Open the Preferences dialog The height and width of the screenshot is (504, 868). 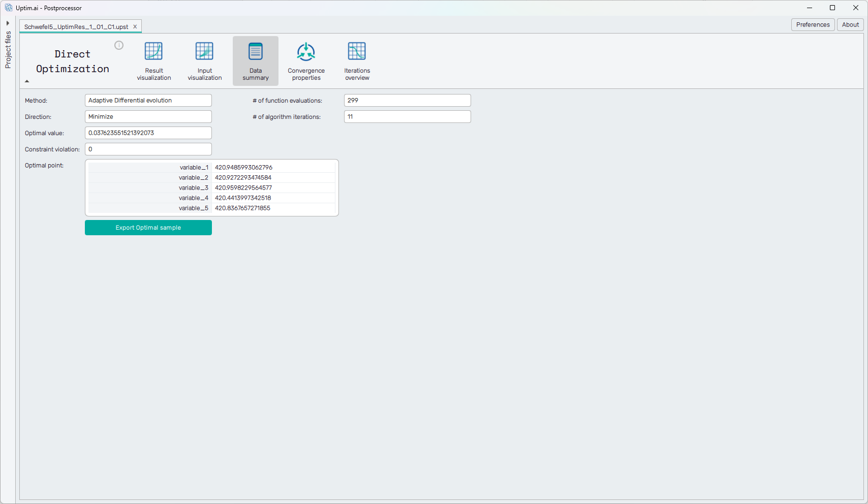coord(813,24)
